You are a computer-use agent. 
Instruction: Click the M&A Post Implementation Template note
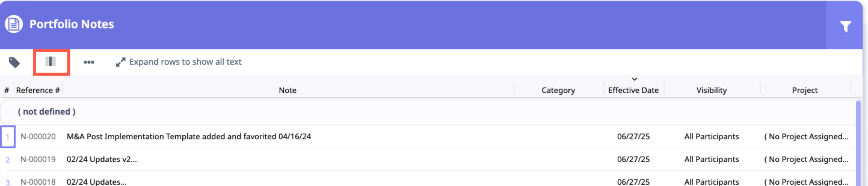coord(189,136)
